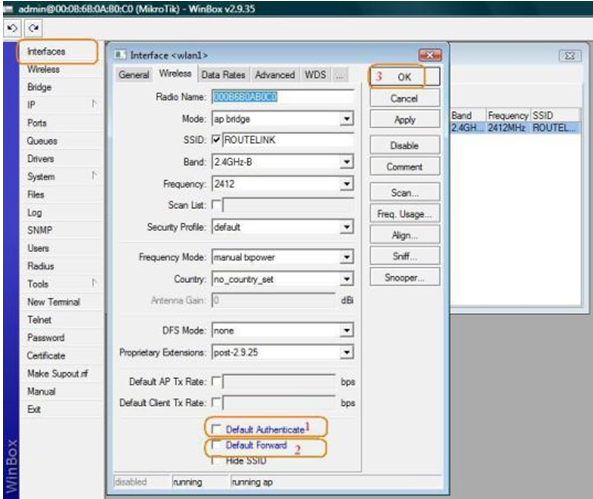The width and height of the screenshot is (593, 499).
Task: Expand the Tools submenu arrow
Action: [x=94, y=283]
